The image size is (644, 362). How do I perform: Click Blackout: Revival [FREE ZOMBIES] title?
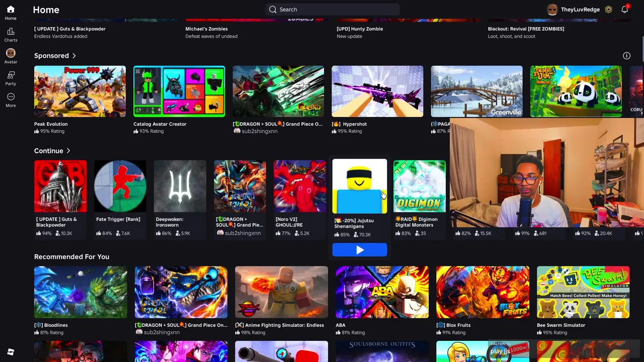point(526,29)
